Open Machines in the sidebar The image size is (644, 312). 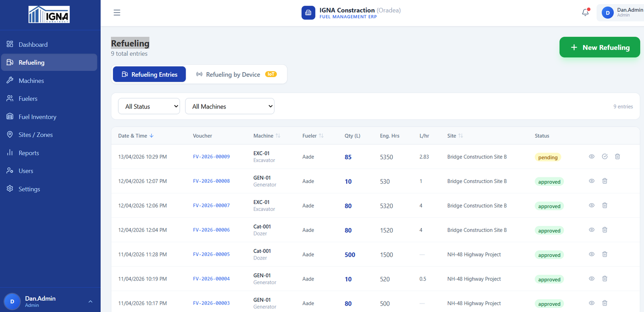(x=49, y=81)
